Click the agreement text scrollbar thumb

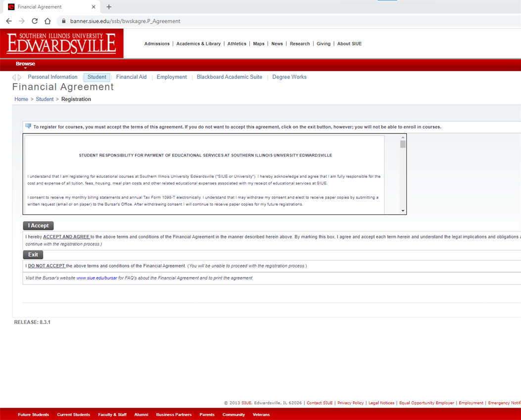[x=403, y=144]
